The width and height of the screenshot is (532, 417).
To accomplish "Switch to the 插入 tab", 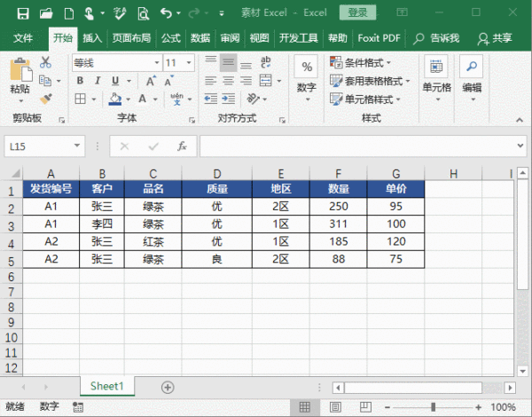I will (x=92, y=37).
